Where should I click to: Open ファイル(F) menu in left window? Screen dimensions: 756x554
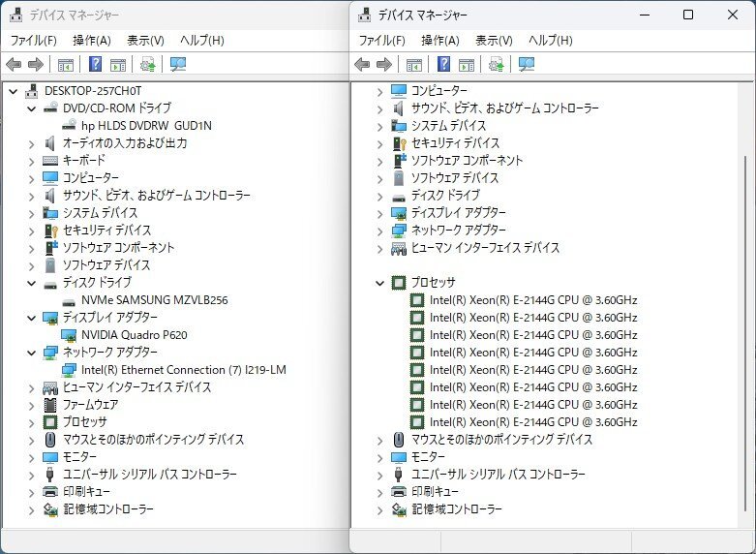click(x=33, y=40)
